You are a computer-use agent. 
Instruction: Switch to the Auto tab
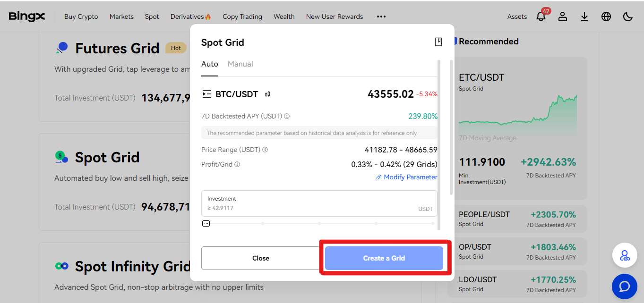pos(210,64)
